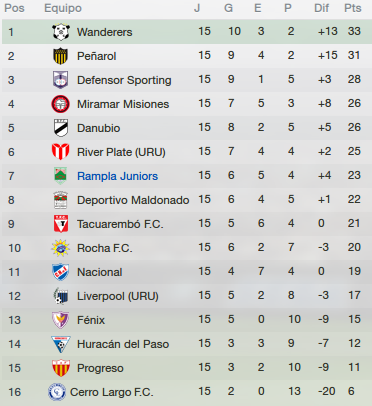Open the Deportivo Maldonado team name
Image resolution: width=372 pixels, height=406 pixels.
coord(133,200)
